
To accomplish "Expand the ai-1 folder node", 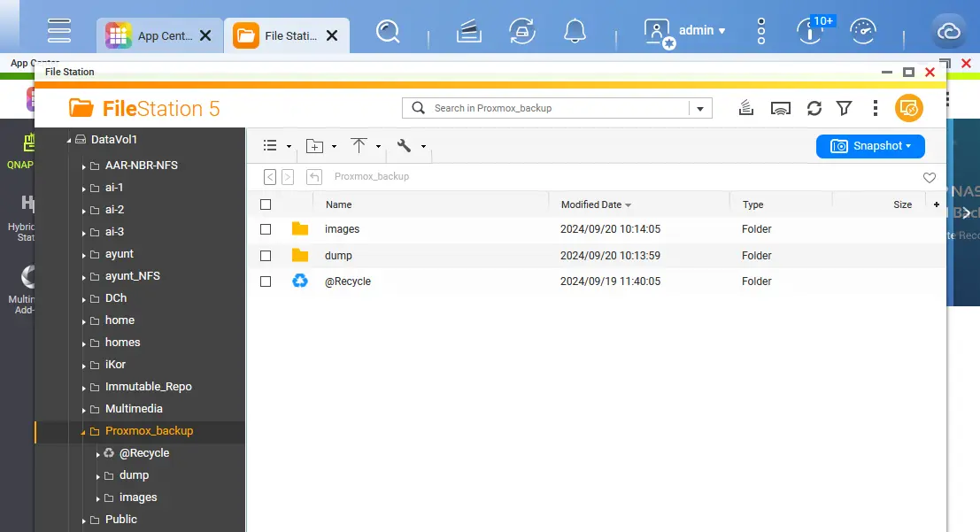I will tap(83, 189).
